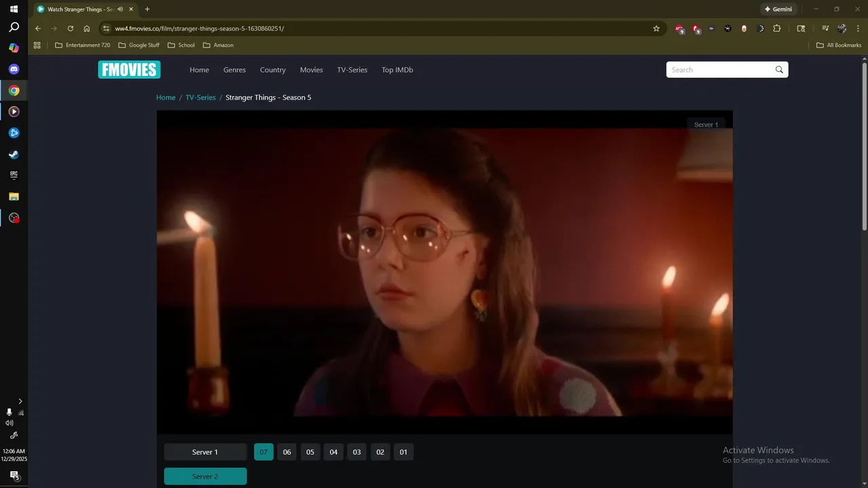Open a new browser tab
The width and height of the screenshot is (868, 488).
(147, 9)
